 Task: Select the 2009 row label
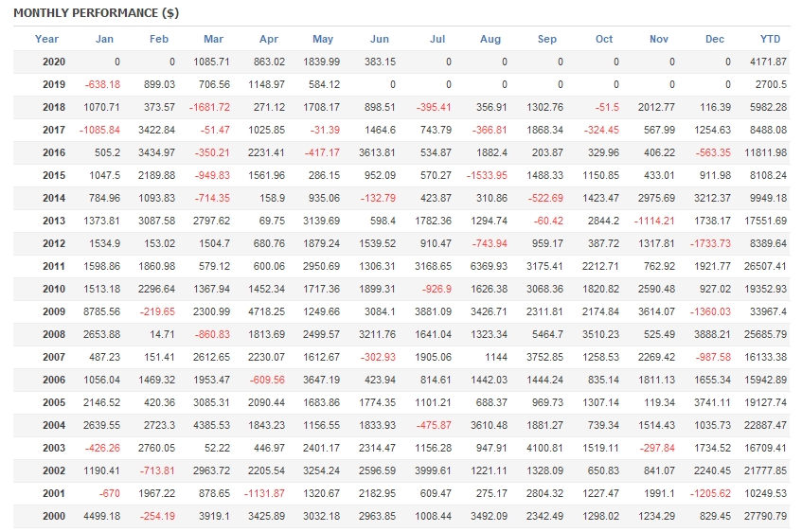(54, 311)
